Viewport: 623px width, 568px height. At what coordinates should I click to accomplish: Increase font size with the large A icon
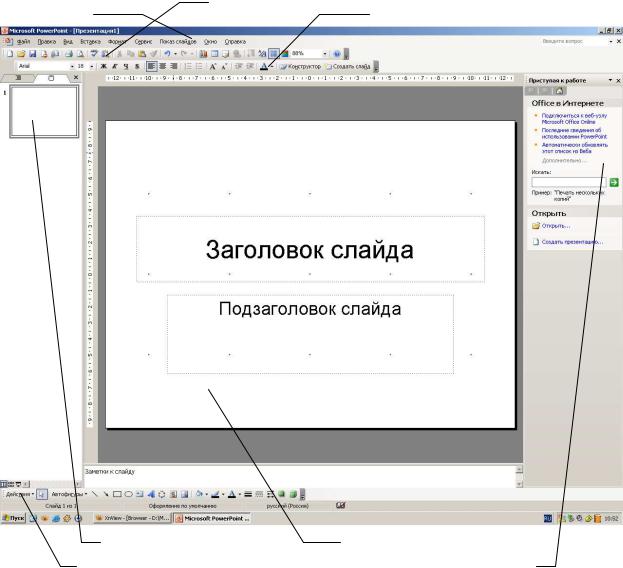click(213, 66)
